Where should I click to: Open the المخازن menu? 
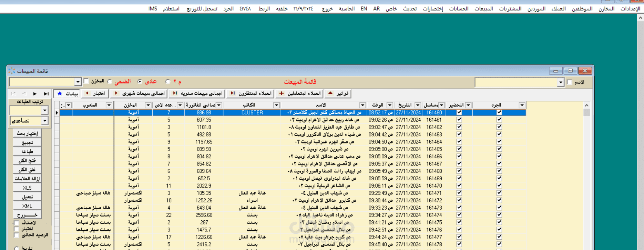tap(606, 9)
